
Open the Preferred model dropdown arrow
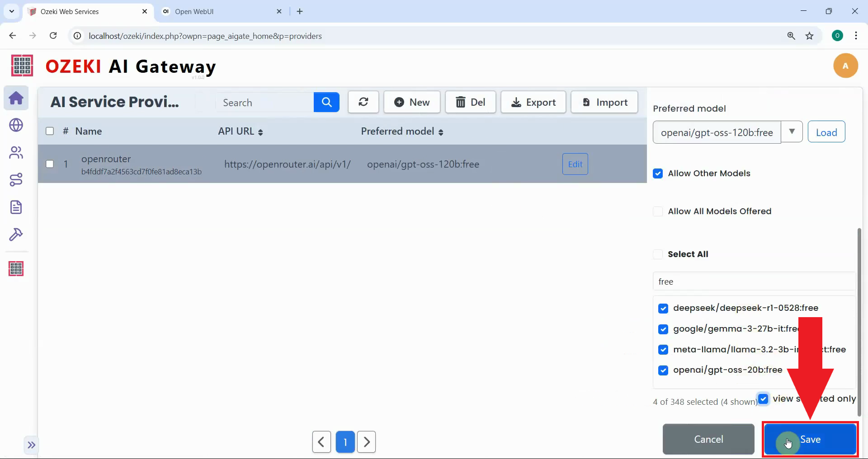click(x=792, y=132)
